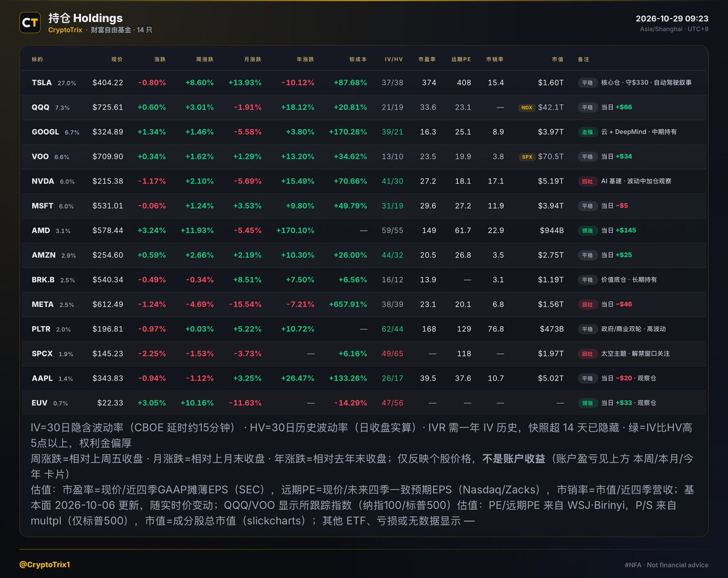Click EUV monthly change -11.63%

pos(245,403)
